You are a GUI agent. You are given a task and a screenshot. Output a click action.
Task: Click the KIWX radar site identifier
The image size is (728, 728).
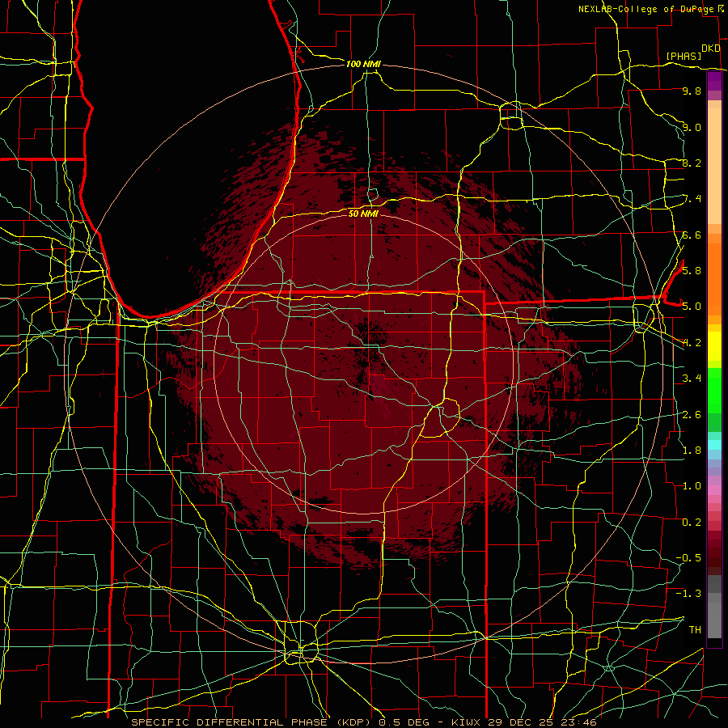click(x=466, y=722)
